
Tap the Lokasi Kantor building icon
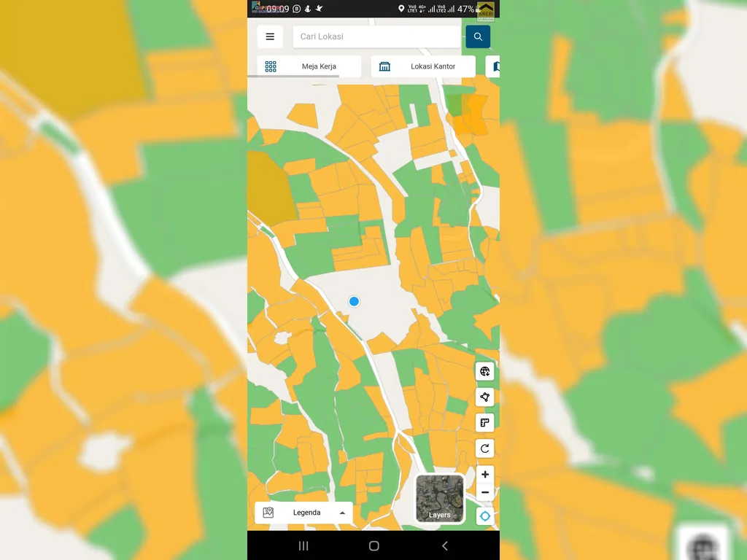pyautogui.click(x=384, y=66)
